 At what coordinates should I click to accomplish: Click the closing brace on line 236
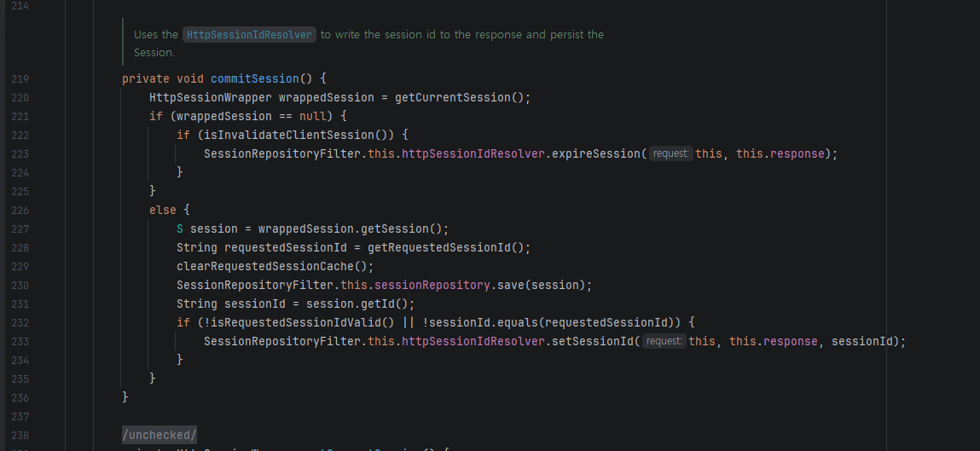coord(125,397)
